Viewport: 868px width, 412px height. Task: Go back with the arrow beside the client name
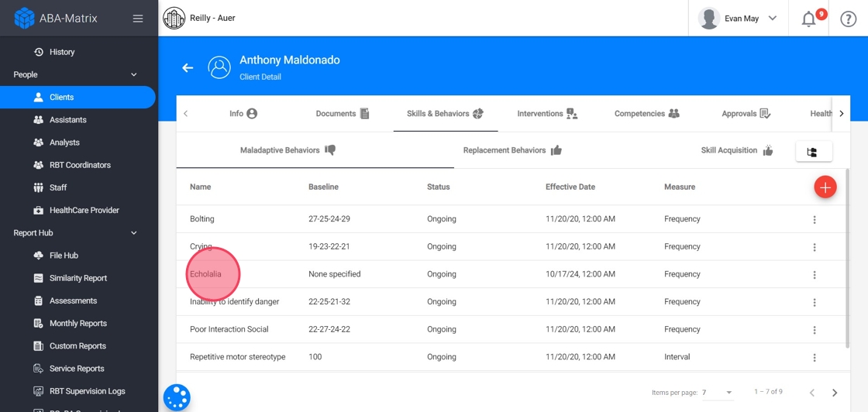[x=188, y=67]
